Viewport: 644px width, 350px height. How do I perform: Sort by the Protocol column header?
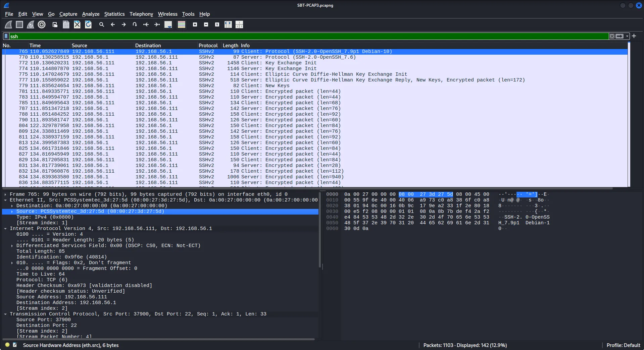click(x=209, y=46)
